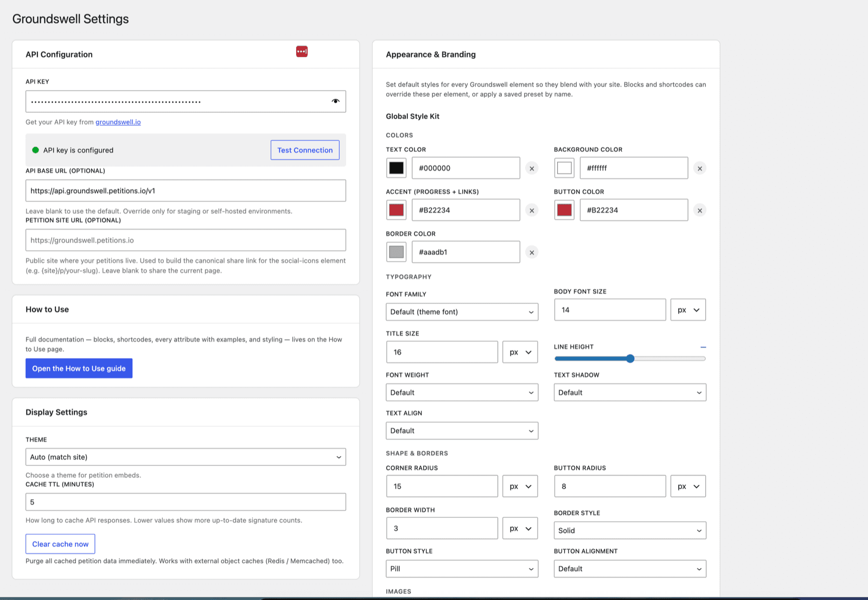Image resolution: width=868 pixels, height=600 pixels.
Task: Click the Test Connection button
Action: coord(305,150)
